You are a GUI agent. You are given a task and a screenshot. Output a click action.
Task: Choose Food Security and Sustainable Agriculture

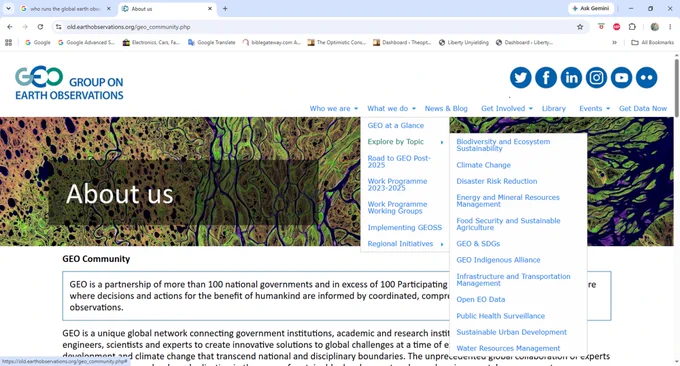pyautogui.click(x=508, y=224)
